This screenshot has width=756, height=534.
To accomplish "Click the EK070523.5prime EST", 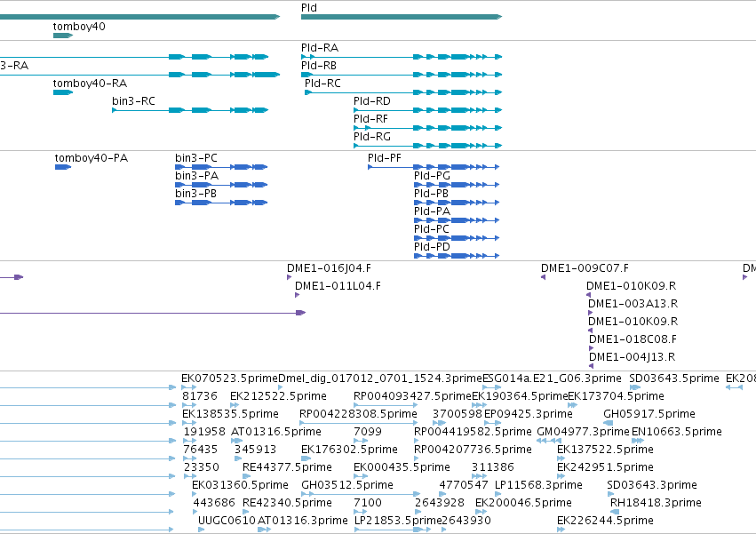I will click(188, 387).
